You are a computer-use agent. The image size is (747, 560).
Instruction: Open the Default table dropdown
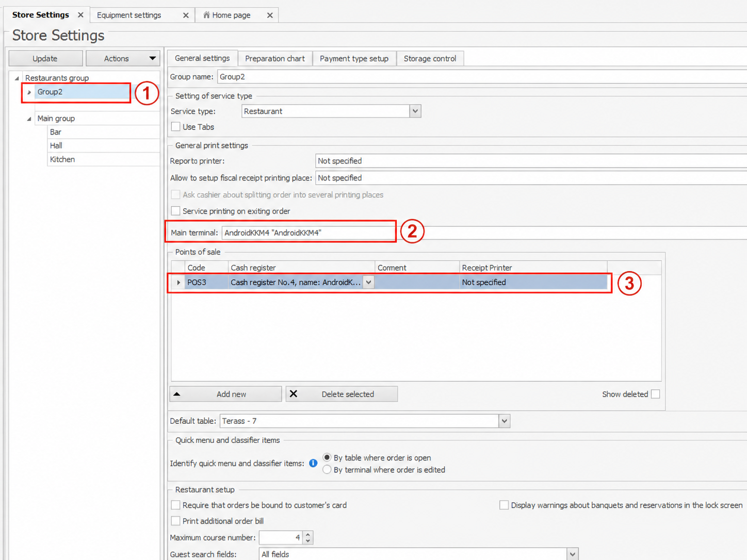(x=504, y=421)
